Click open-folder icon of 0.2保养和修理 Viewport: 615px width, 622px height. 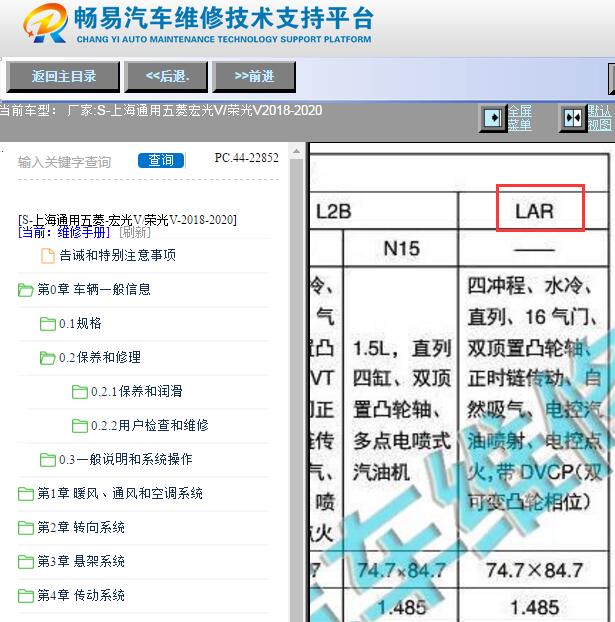tap(48, 358)
